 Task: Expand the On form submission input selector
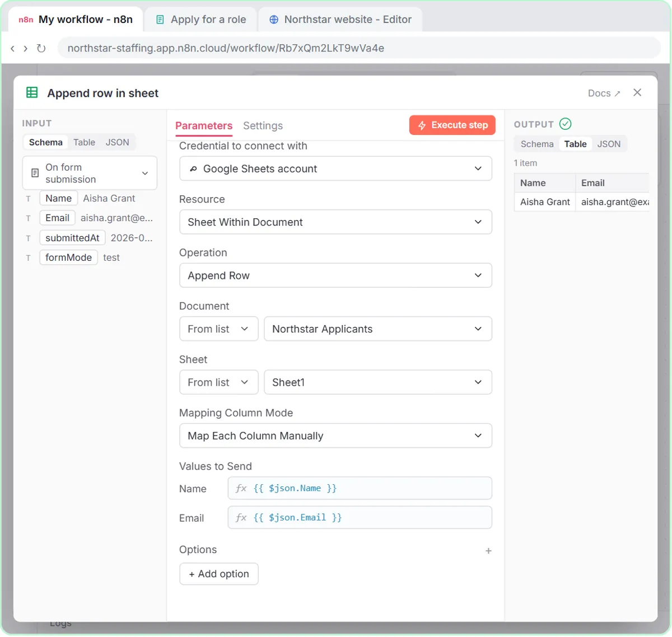90,173
